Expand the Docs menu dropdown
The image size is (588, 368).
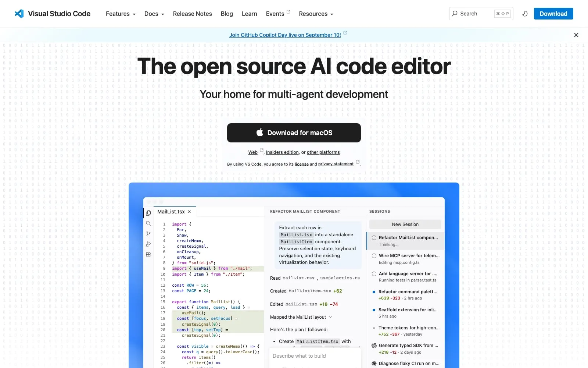point(154,14)
